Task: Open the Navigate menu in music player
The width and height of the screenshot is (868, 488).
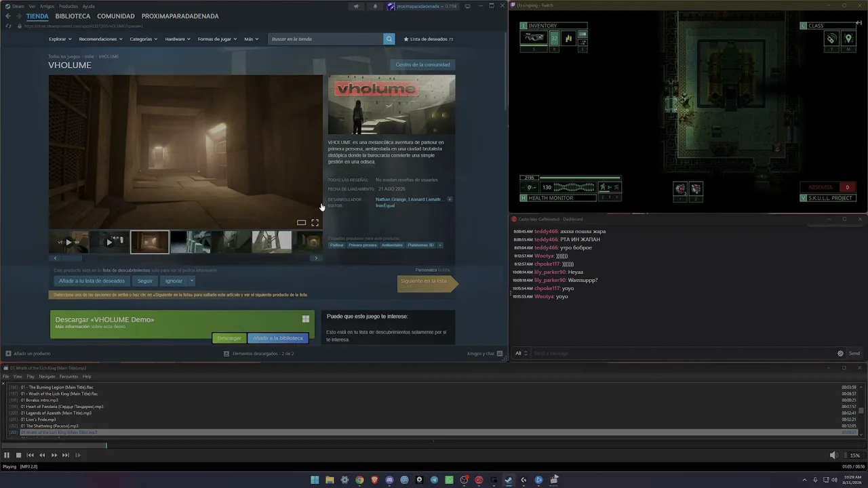Action: [47, 377]
